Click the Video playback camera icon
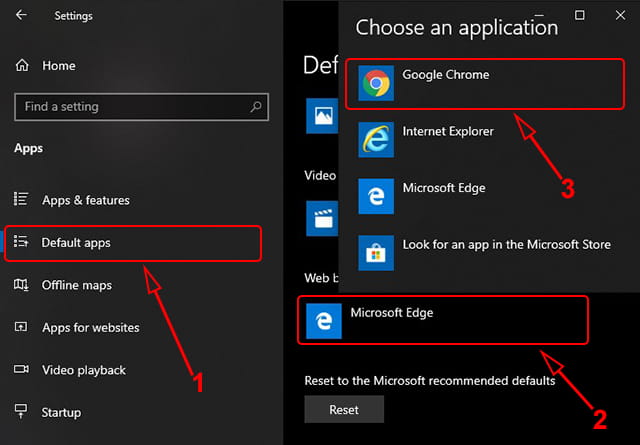This screenshot has width=640, height=445. click(21, 369)
